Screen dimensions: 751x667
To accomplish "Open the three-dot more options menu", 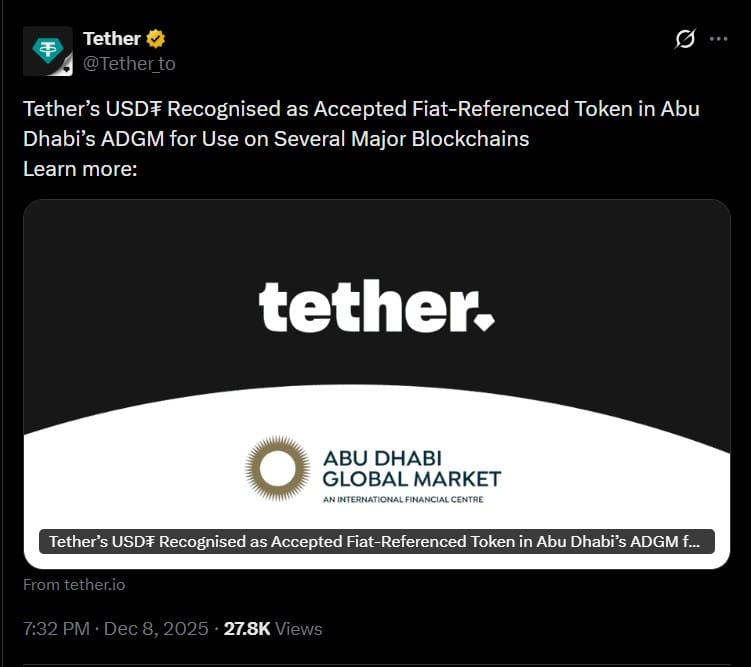I will [718, 39].
